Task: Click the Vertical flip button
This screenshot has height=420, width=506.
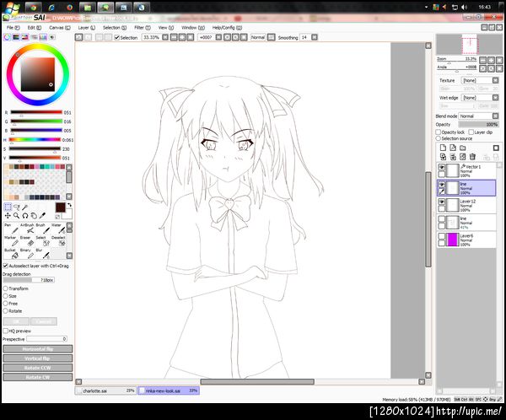Action: click(38, 358)
